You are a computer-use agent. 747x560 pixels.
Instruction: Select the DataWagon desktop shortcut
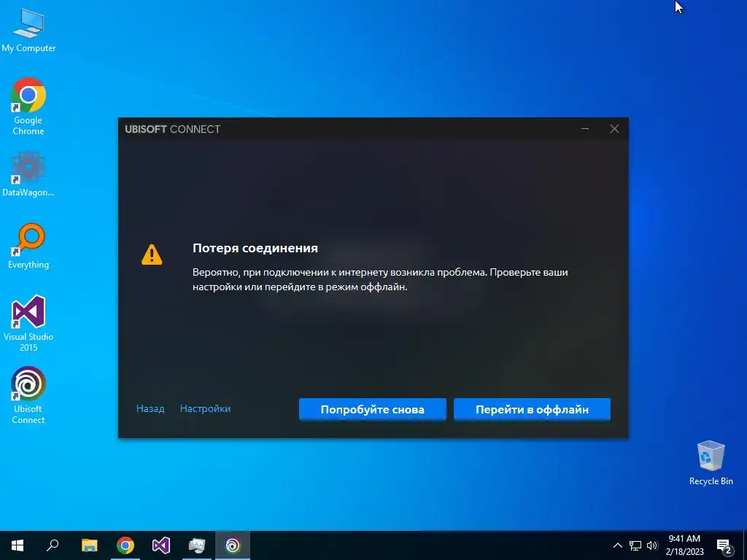tap(28, 174)
